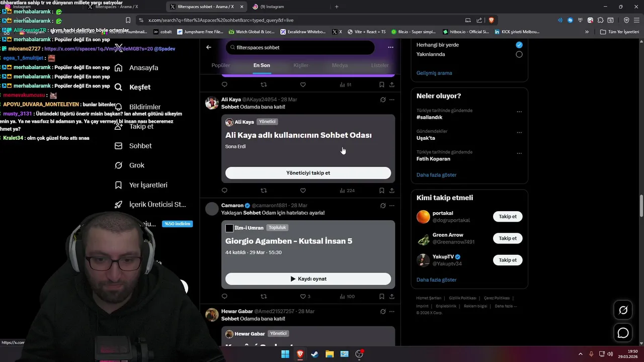This screenshot has width=644, height=362.
Task: Follow Green Arrow with Takip et
Action: 508,238
